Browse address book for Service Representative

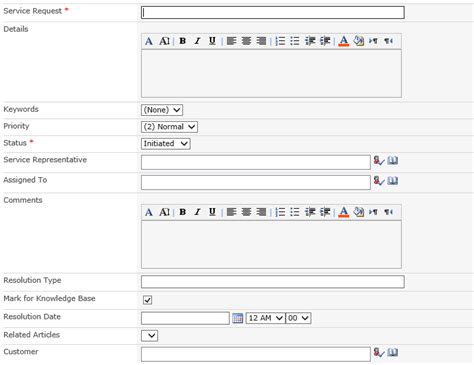pos(393,161)
